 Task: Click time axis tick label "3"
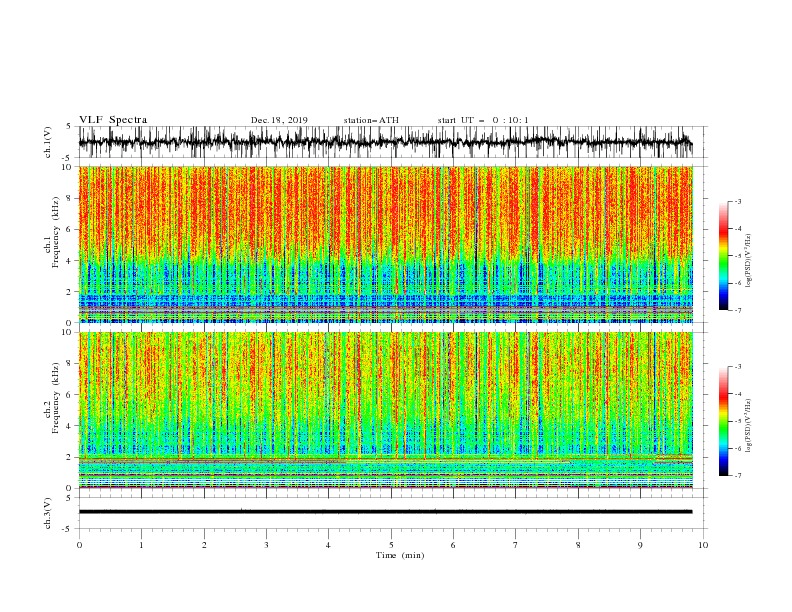click(267, 545)
